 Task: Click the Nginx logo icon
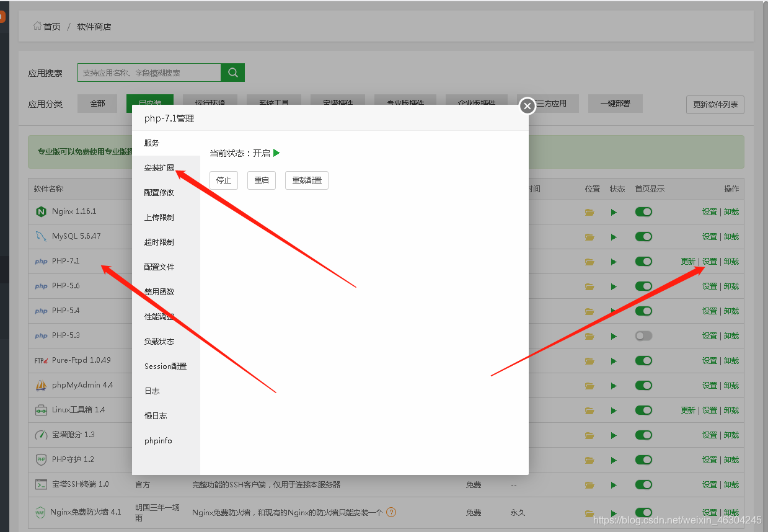pos(41,212)
